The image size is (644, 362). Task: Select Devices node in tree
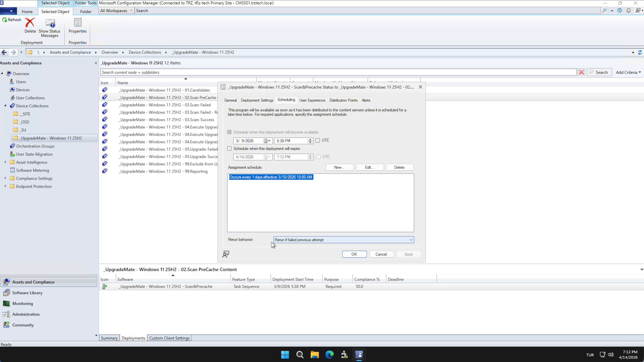[x=23, y=90]
